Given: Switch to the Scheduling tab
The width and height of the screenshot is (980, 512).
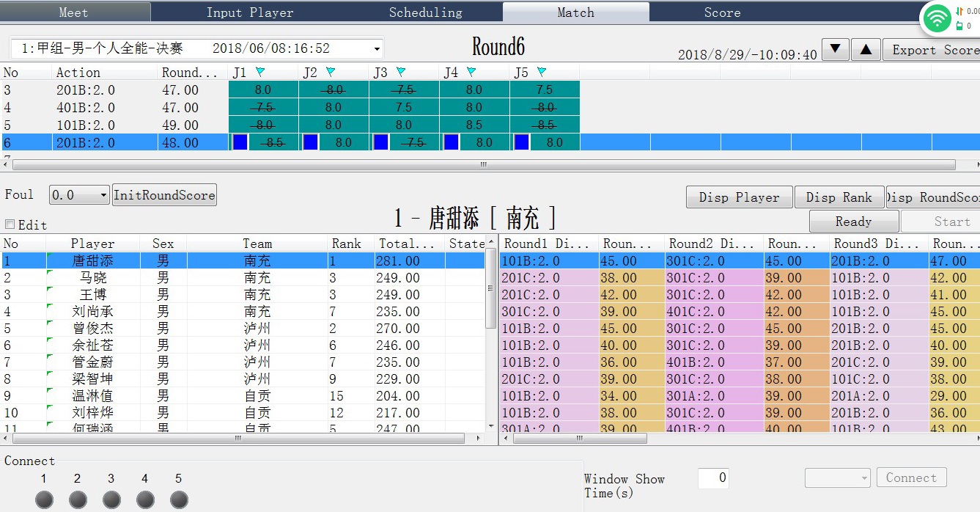Looking at the screenshot, I should click(426, 12).
